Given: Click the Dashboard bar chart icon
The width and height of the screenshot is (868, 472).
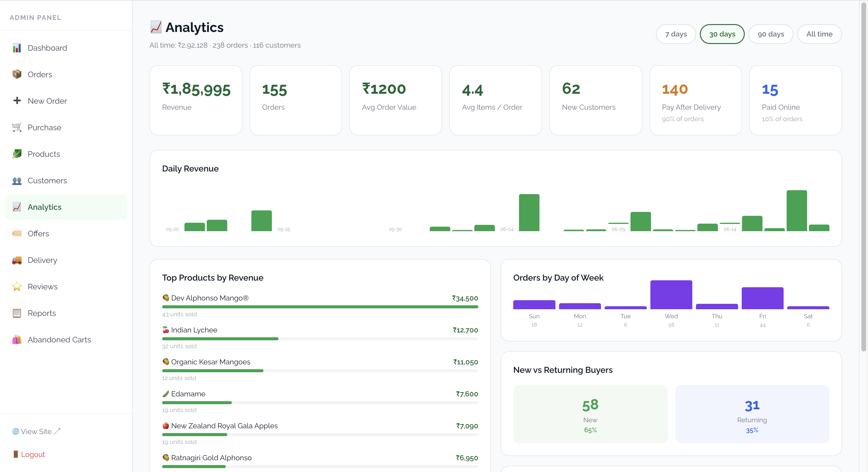Looking at the screenshot, I should click(17, 48).
